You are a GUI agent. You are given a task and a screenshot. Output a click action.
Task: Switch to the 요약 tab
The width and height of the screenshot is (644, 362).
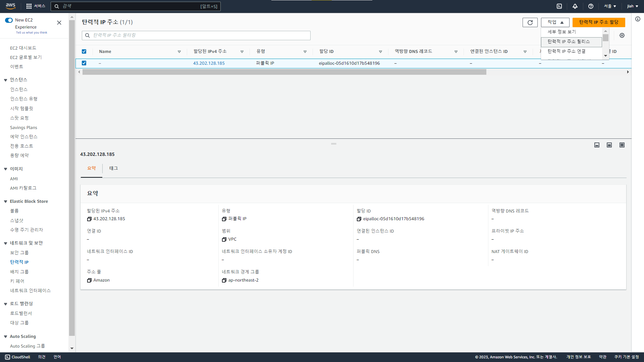[92, 168]
